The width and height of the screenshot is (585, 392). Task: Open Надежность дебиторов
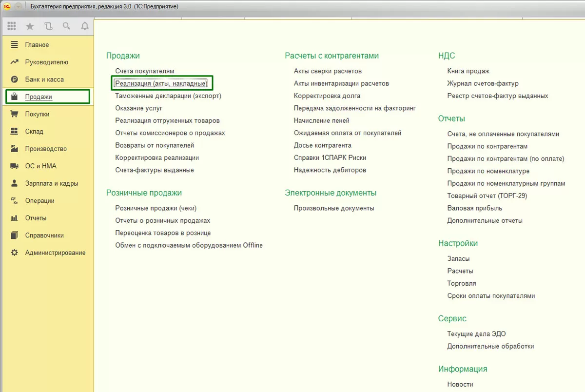(330, 170)
